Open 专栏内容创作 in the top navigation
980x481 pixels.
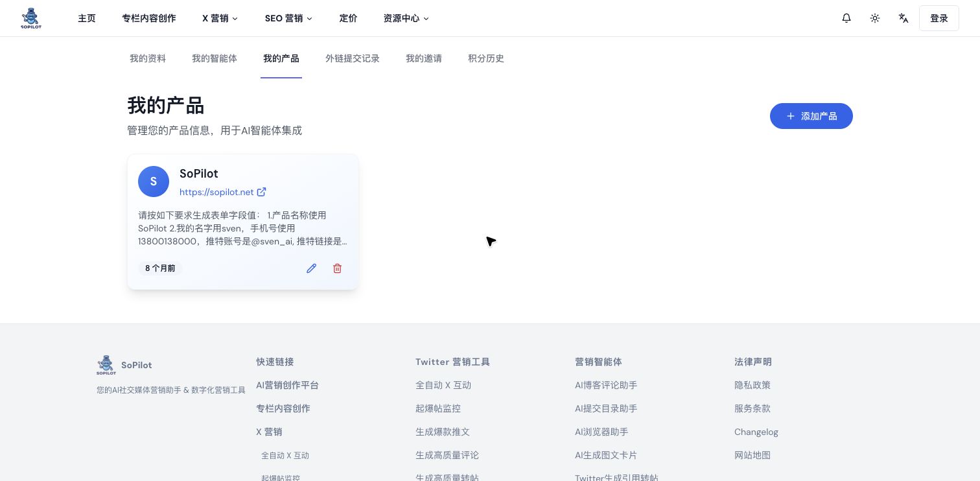[149, 18]
